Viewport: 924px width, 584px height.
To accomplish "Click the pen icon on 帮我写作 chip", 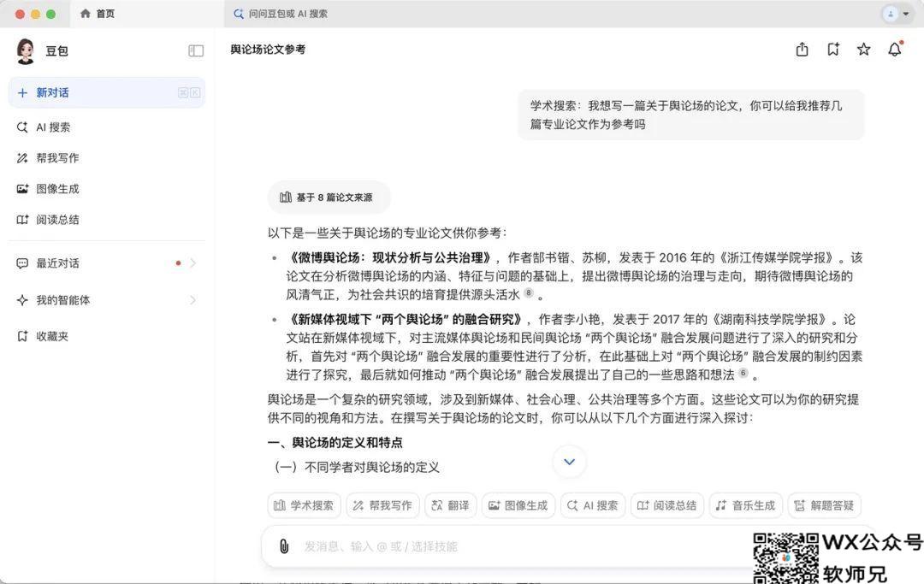I will (x=358, y=505).
